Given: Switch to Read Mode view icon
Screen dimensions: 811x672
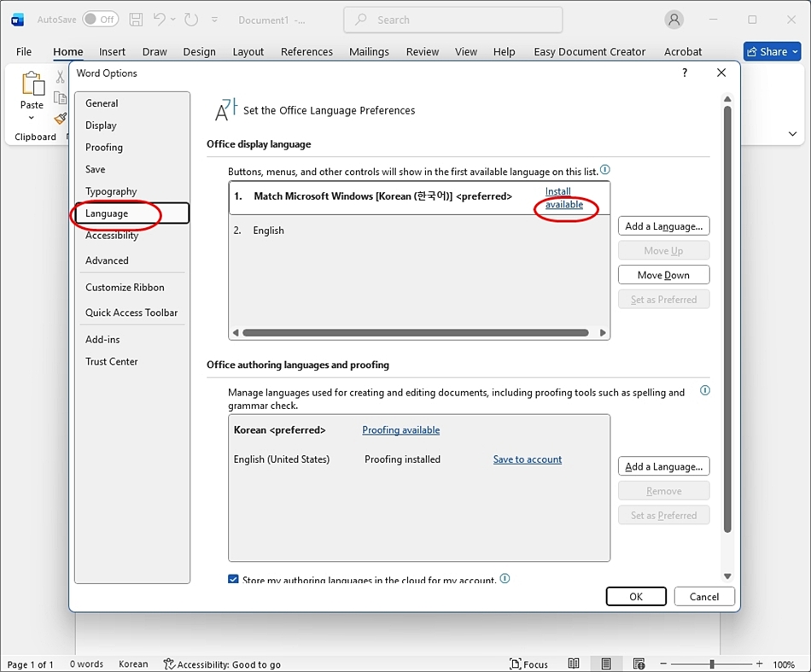Looking at the screenshot, I should pyautogui.click(x=574, y=663).
